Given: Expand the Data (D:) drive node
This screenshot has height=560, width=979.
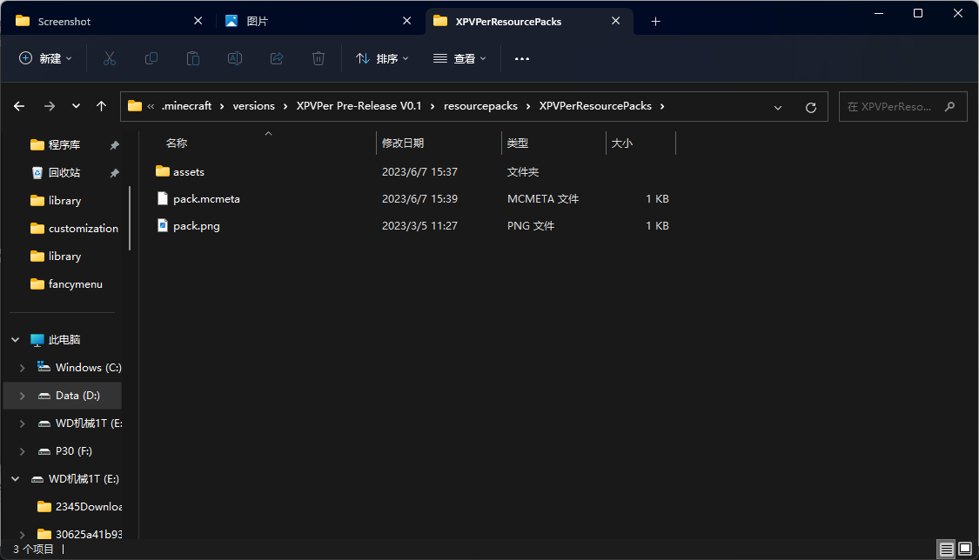Looking at the screenshot, I should click(x=23, y=396).
